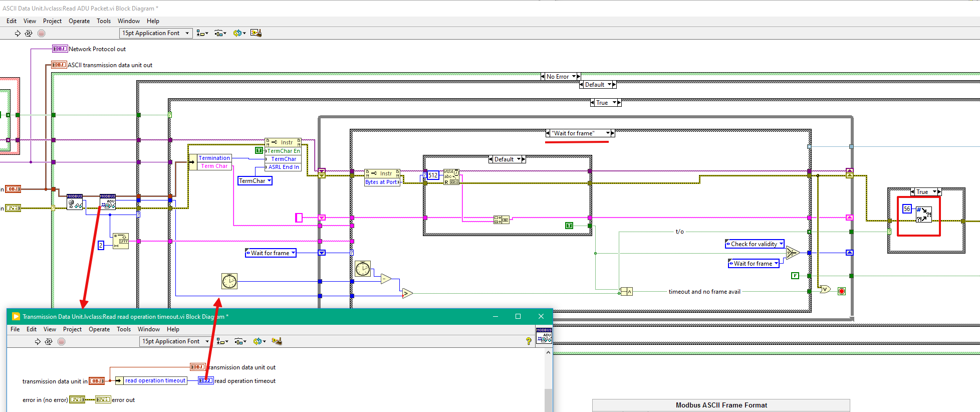Open the Align Objects tool in main toolbar

coord(202,33)
